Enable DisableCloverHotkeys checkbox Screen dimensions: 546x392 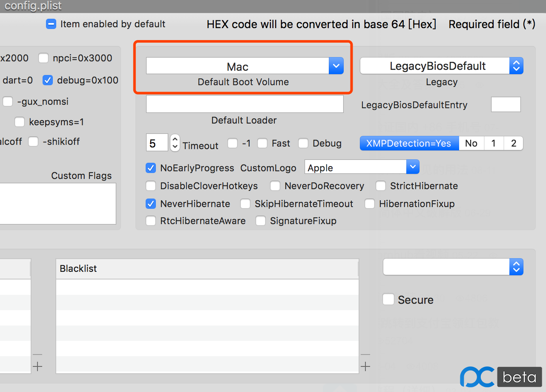click(151, 186)
